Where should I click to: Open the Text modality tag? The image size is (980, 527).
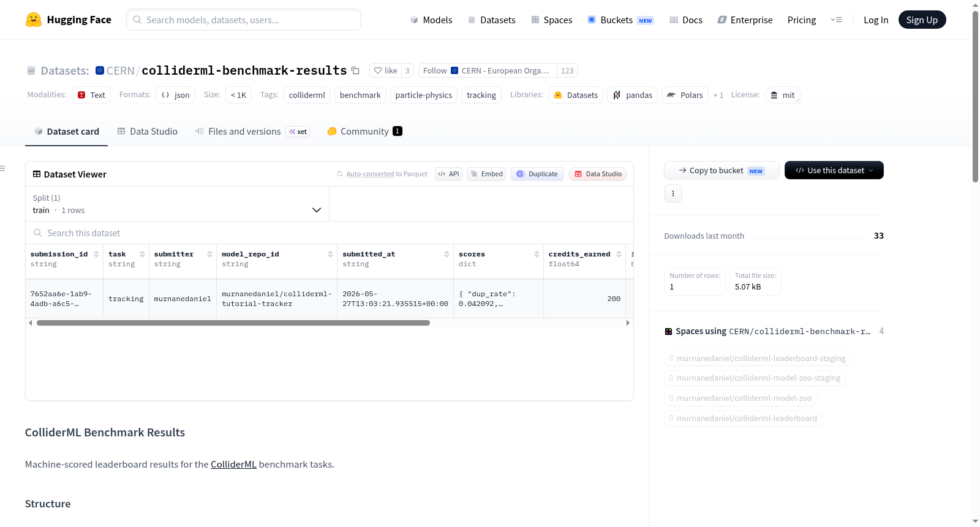(91, 95)
